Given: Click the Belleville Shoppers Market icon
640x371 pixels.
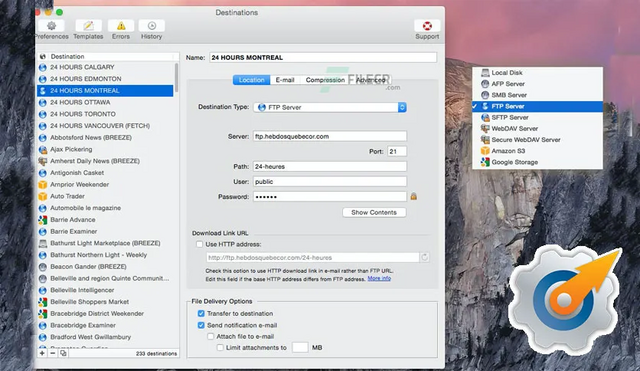Looking at the screenshot, I should 42,302.
